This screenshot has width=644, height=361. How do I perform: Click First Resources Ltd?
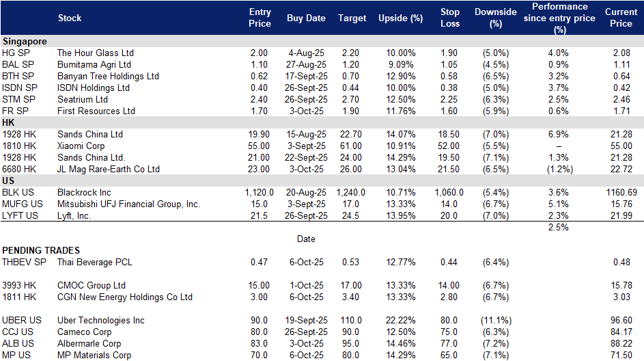click(x=96, y=111)
